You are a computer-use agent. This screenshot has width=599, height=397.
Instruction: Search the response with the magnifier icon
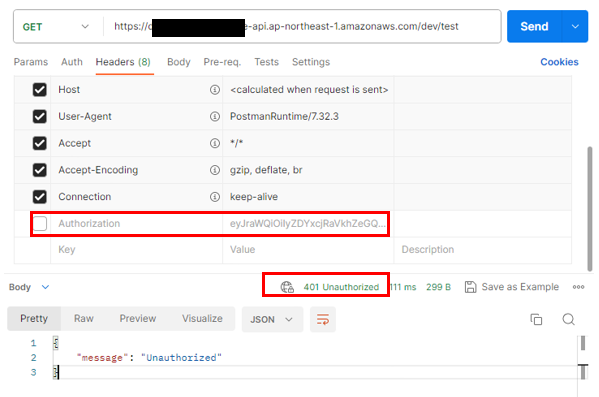tap(568, 319)
